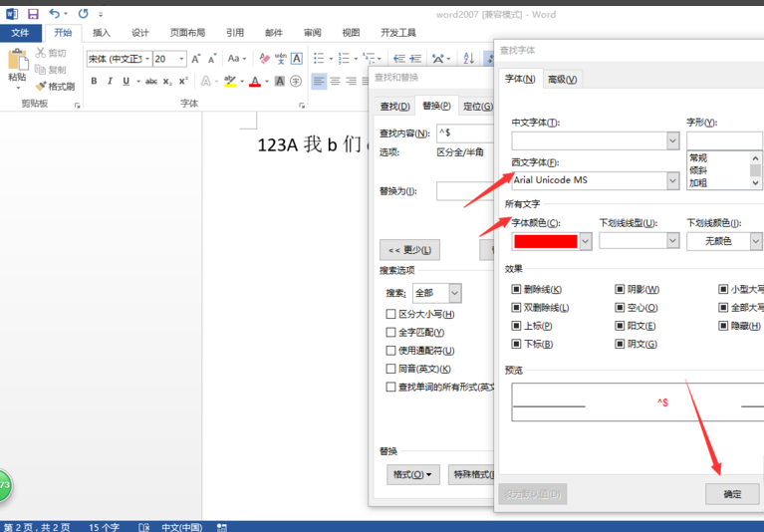The image size is (764, 532).
Task: Toggle 阴影 shadow effect checkbox
Action: (620, 289)
